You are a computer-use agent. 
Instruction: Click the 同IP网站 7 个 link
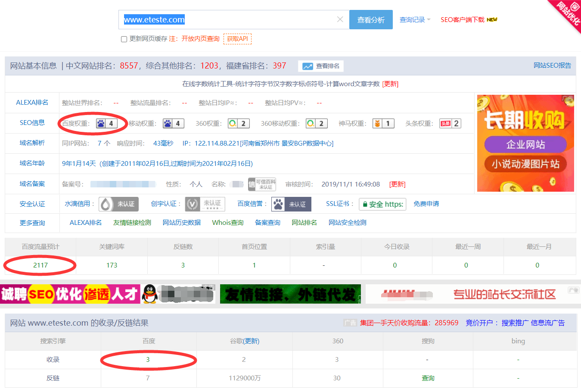(104, 143)
